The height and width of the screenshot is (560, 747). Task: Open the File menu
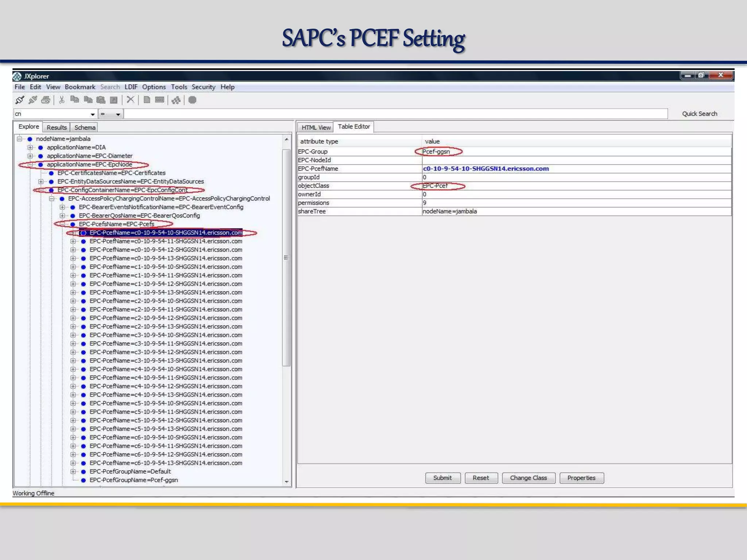(20, 87)
